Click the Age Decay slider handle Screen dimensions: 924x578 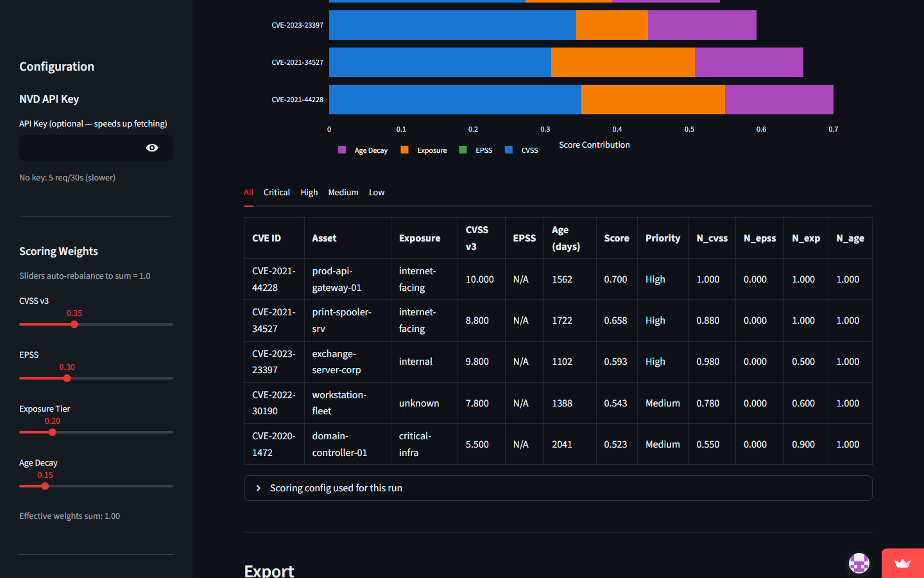45,486
